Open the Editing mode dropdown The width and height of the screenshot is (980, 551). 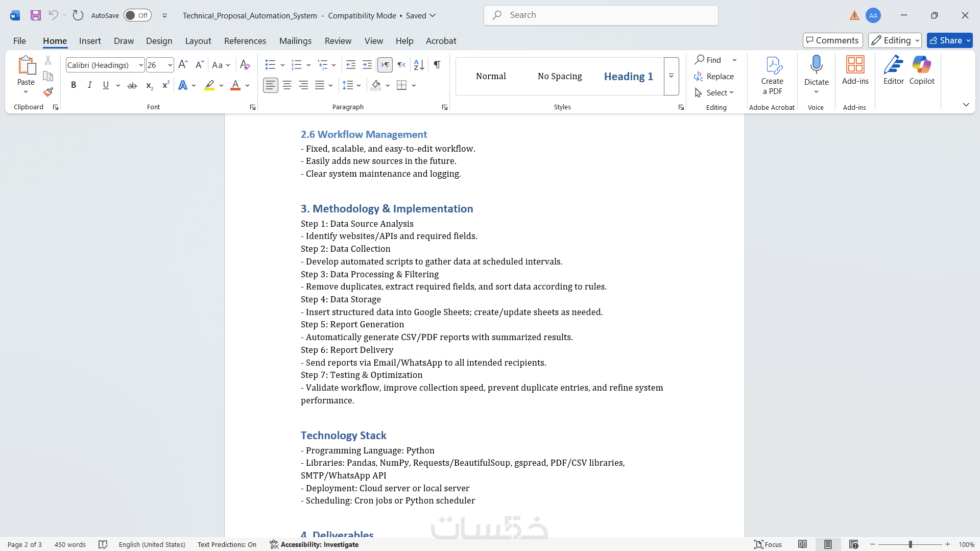pos(895,40)
